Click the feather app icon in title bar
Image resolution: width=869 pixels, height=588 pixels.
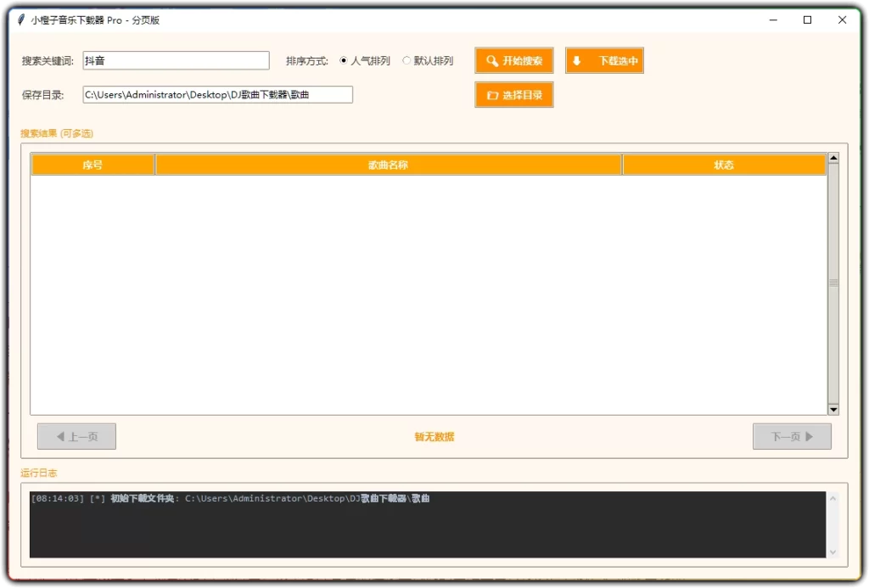(21, 20)
